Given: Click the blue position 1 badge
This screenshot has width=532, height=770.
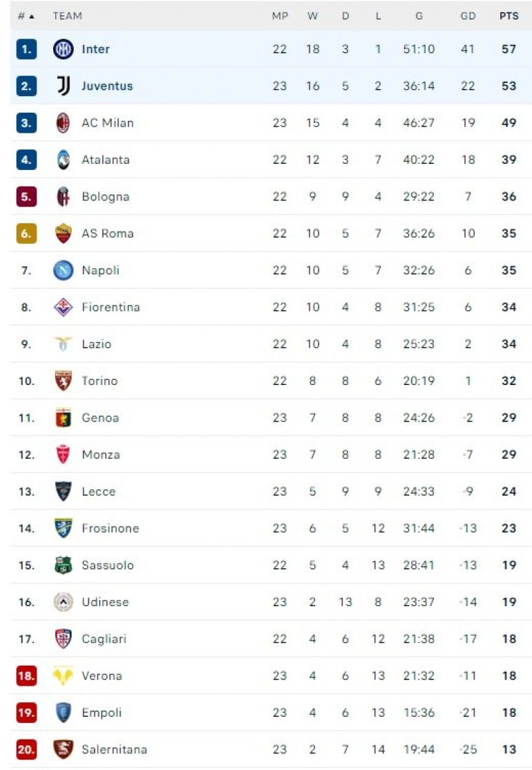Looking at the screenshot, I should (26, 49).
